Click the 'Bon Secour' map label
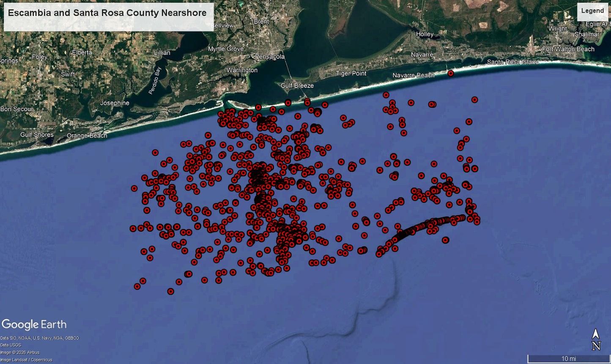This screenshot has width=611, height=364. 16,109
